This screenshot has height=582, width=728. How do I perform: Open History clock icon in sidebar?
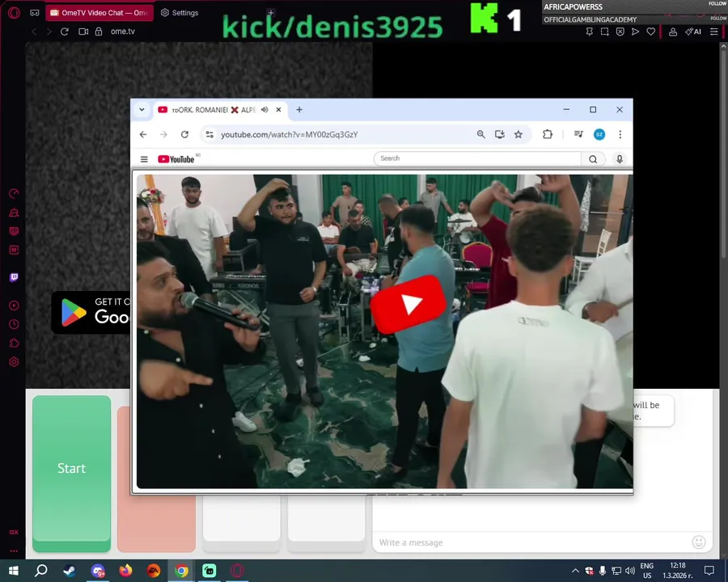click(14, 324)
